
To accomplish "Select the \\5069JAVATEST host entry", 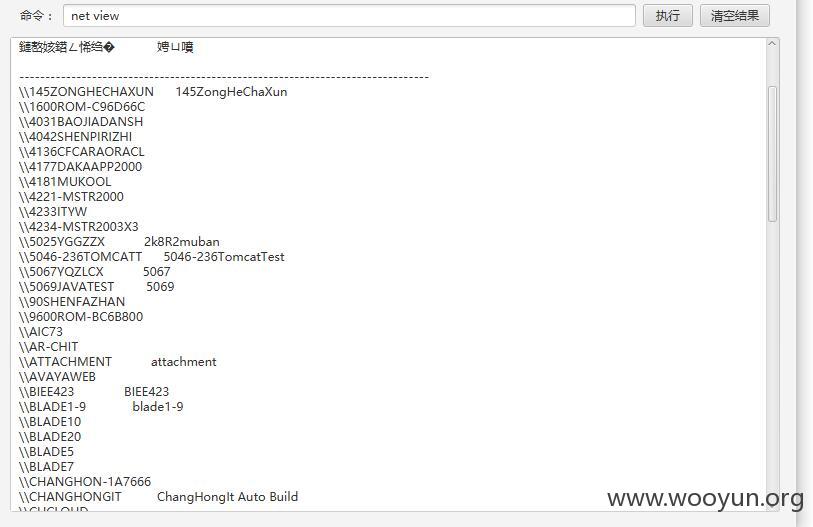I will (66, 287).
